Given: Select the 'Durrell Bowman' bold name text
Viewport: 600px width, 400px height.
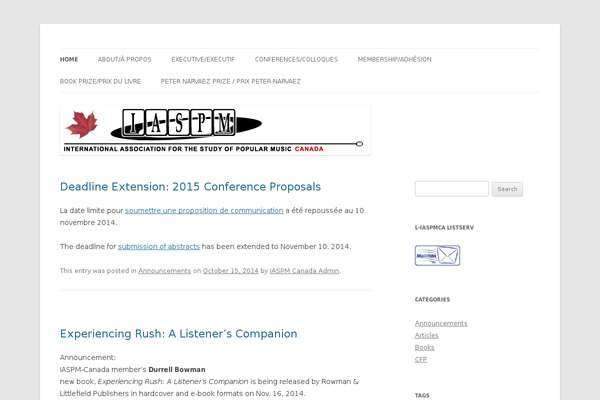Looking at the screenshot, I should click(177, 370).
